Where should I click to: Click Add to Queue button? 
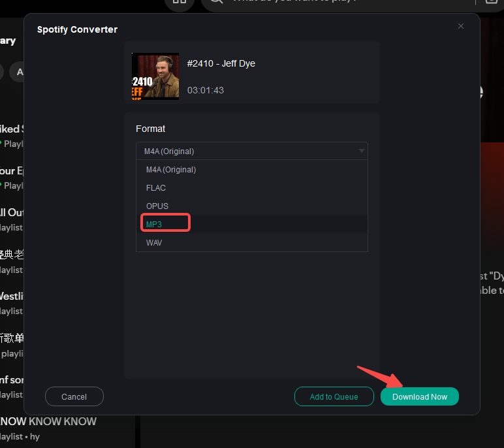[x=334, y=396]
